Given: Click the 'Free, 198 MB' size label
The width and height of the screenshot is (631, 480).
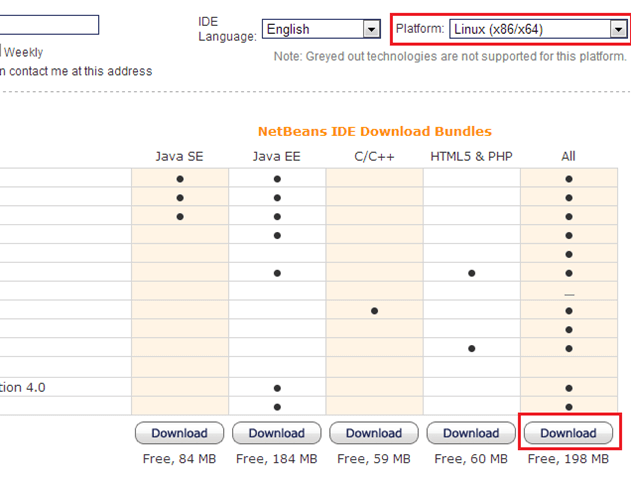Looking at the screenshot, I should coord(568,459).
